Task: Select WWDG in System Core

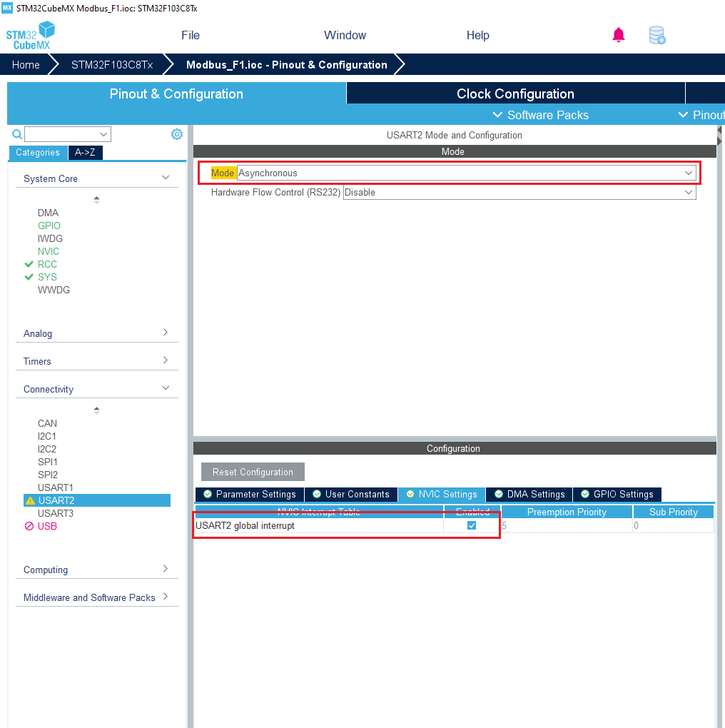Action: 54,290
